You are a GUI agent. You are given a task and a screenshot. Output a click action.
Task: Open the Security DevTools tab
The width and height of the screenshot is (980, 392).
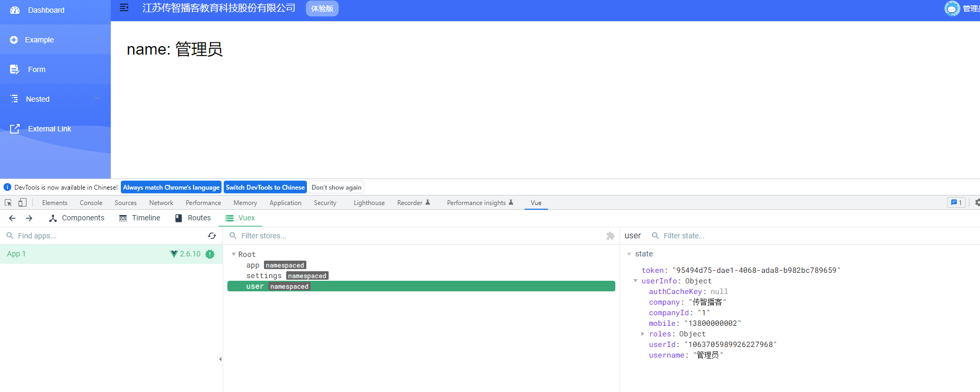pos(325,203)
